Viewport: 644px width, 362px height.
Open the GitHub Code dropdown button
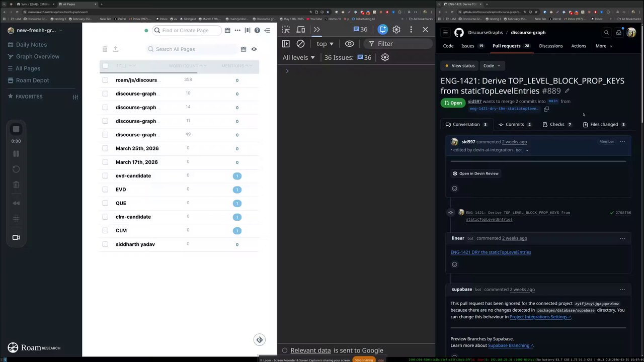(492, 66)
